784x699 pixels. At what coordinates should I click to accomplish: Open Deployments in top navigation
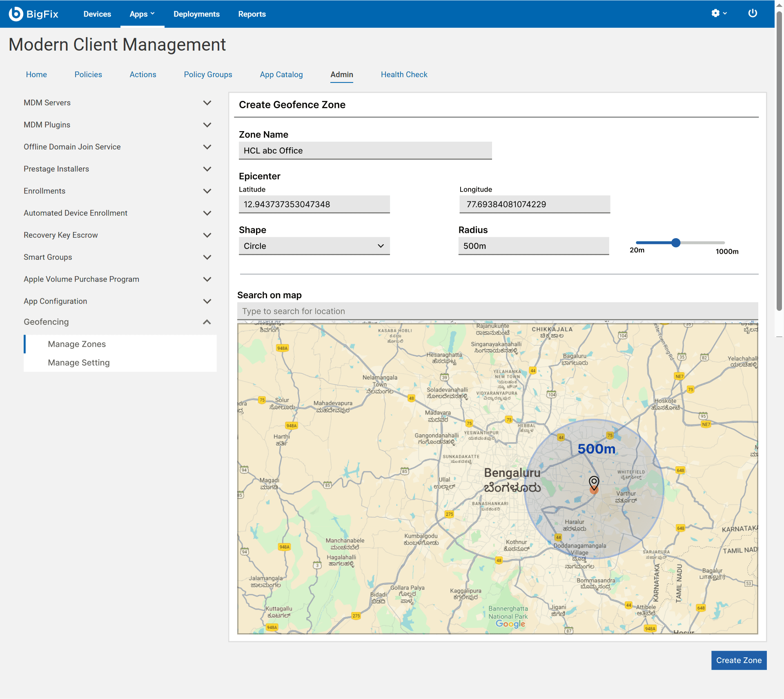click(196, 14)
